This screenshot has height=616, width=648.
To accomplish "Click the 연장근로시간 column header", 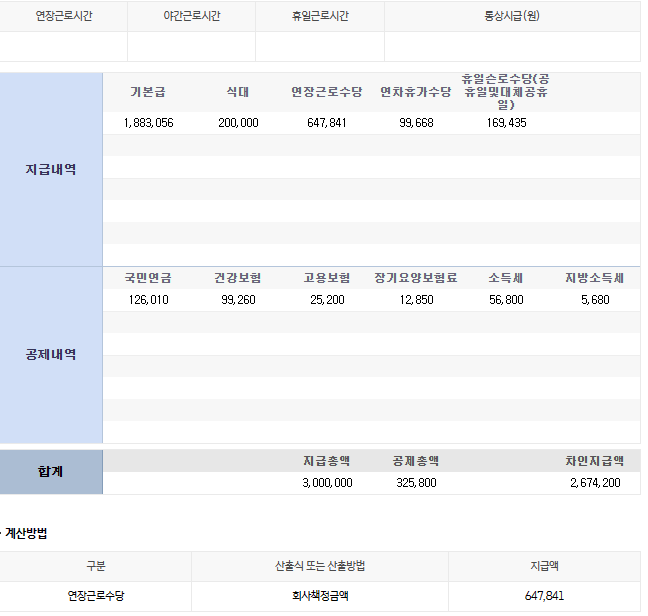I will (x=64, y=17).
